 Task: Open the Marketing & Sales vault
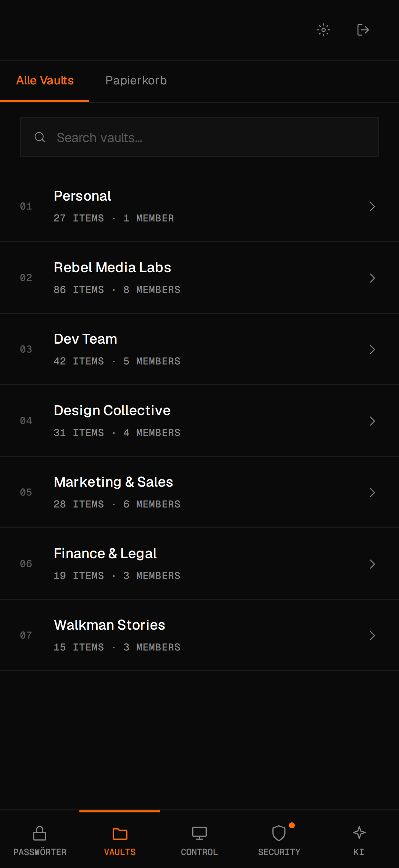point(199,492)
